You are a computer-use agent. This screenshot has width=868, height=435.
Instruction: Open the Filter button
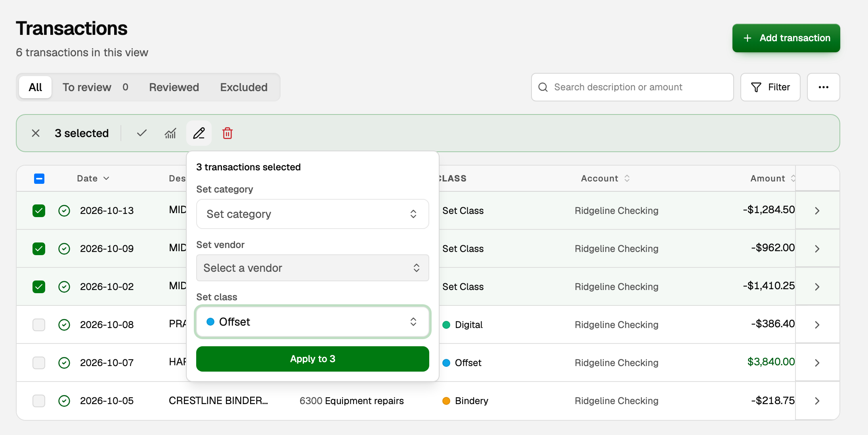(770, 87)
